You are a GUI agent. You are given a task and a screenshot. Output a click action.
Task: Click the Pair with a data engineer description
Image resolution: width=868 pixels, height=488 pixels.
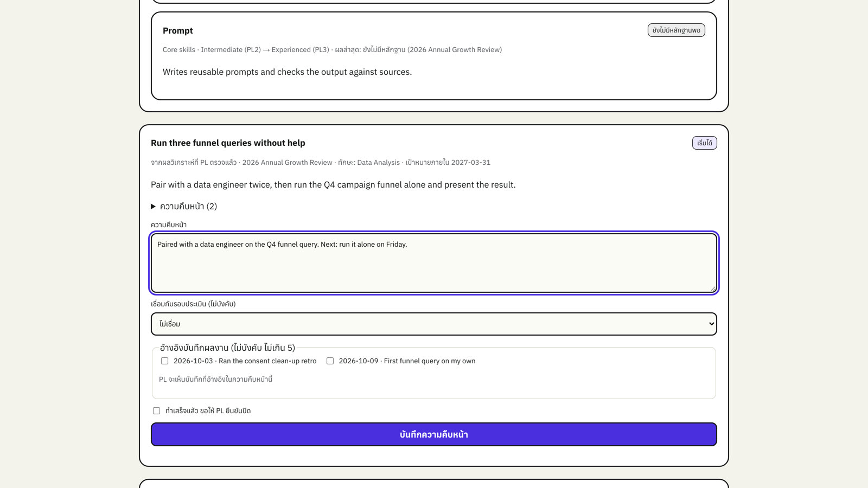(x=333, y=185)
